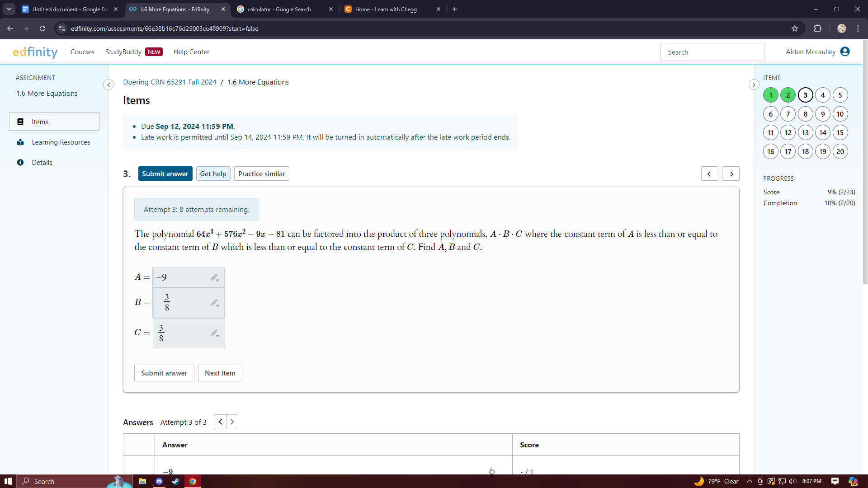
Task: Open the Doering CRN 65291 Fall 2024 link
Action: click(x=170, y=82)
